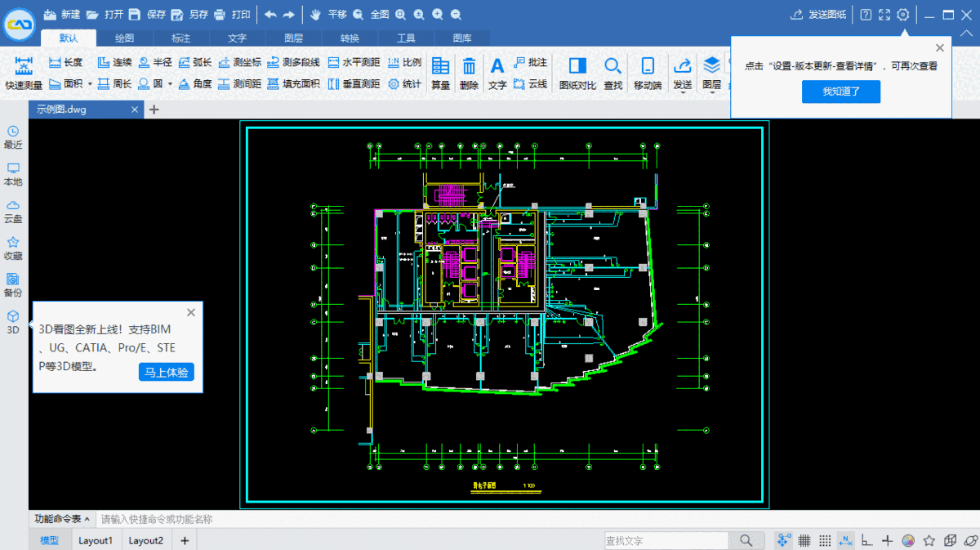
Task: Click 马上体验 in the 3D popup
Action: pyautogui.click(x=167, y=372)
